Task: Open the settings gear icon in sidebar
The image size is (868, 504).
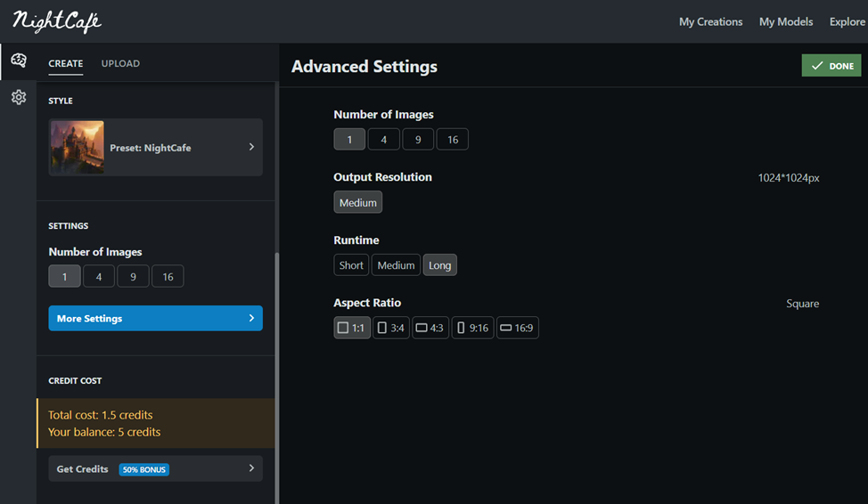Action: [18, 97]
